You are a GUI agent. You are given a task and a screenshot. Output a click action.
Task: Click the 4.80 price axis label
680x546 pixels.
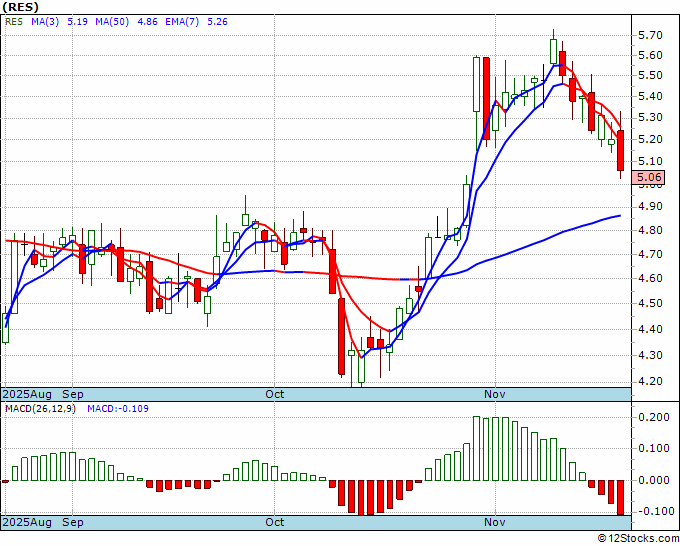tap(651, 230)
